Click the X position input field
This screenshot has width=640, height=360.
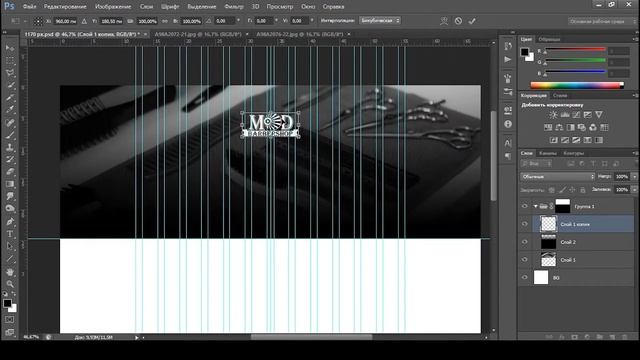(x=66, y=21)
